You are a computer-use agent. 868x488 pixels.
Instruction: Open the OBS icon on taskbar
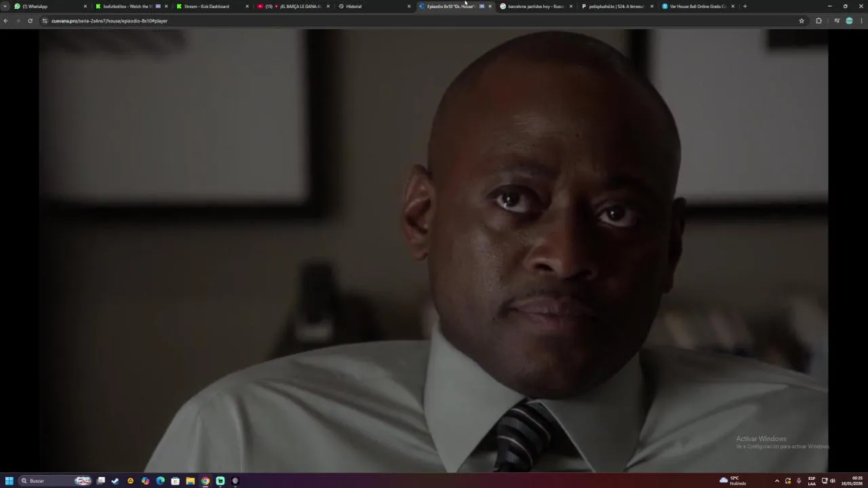pos(235,481)
